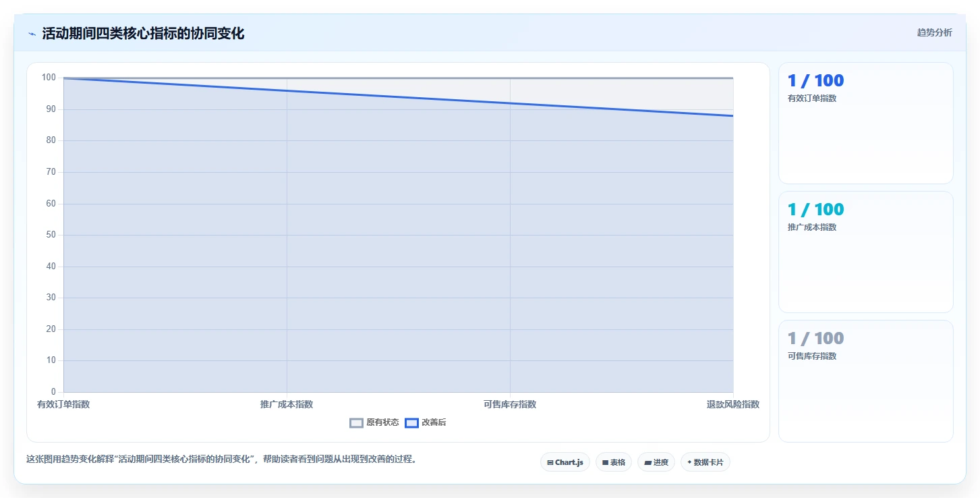Click the blue 1 / 100 value
980x498 pixels.
(x=815, y=80)
